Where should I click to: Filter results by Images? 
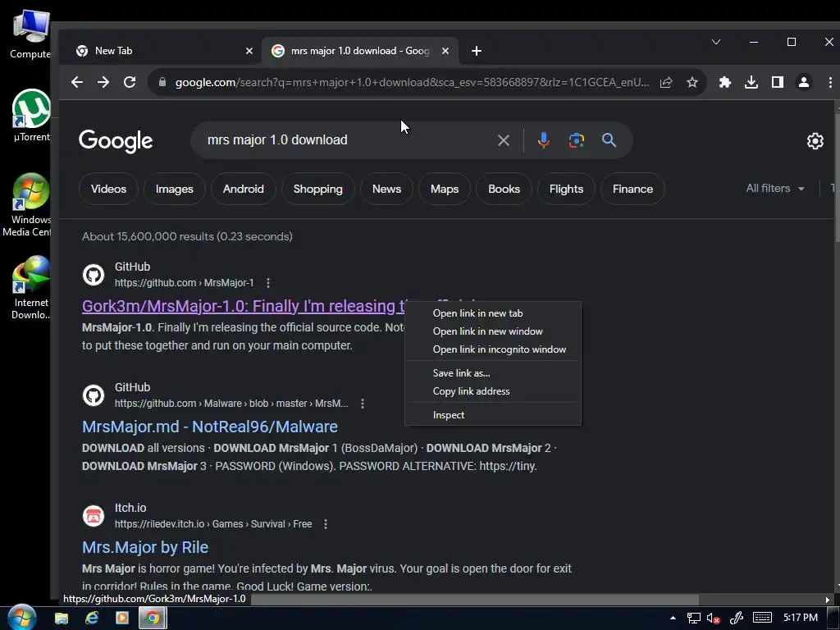click(x=174, y=189)
